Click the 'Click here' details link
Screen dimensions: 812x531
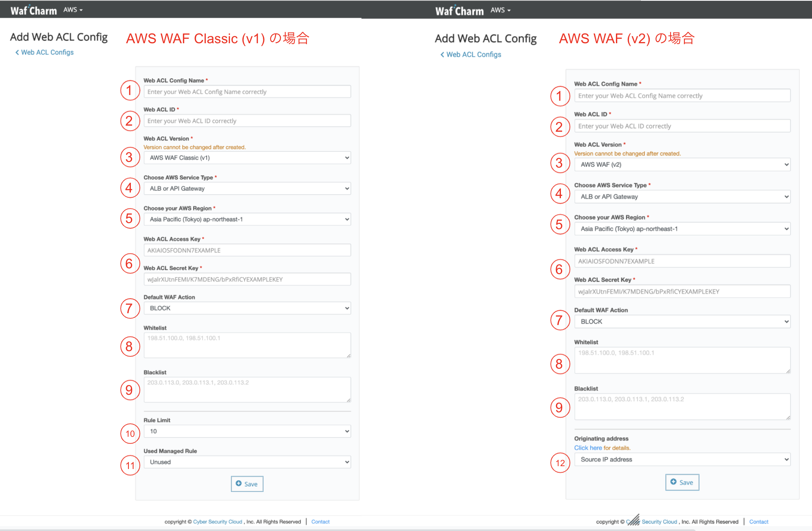(588, 448)
